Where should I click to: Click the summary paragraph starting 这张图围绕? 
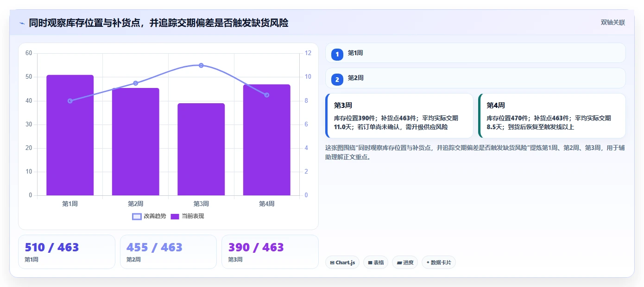click(475, 152)
